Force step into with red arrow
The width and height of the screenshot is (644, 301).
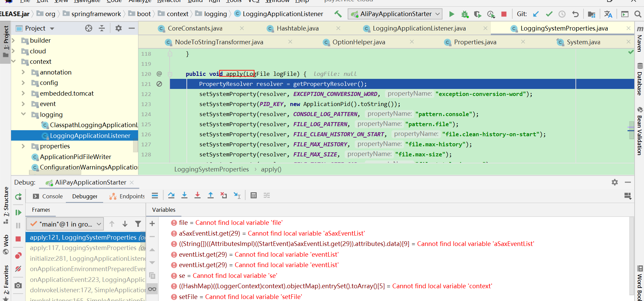[198, 195]
